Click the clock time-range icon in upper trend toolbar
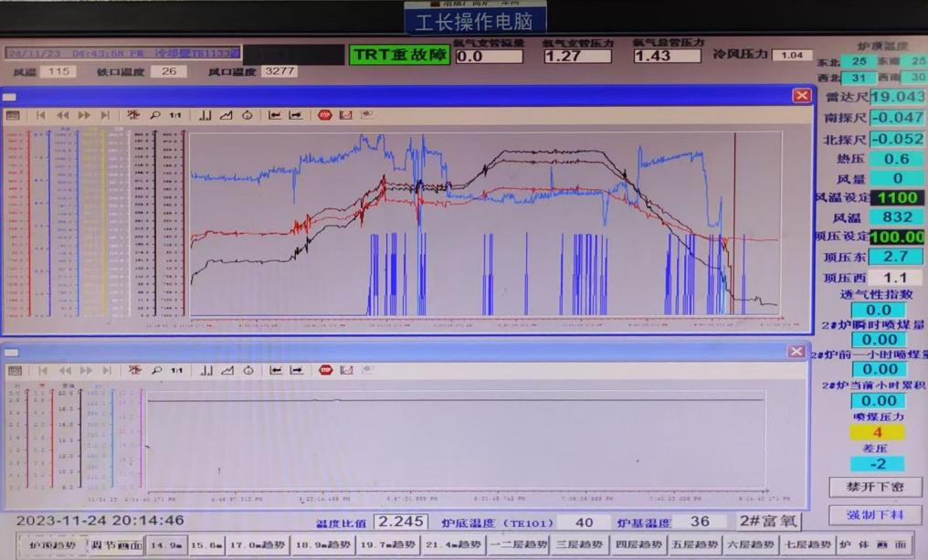The width and height of the screenshot is (928, 560). click(x=248, y=115)
